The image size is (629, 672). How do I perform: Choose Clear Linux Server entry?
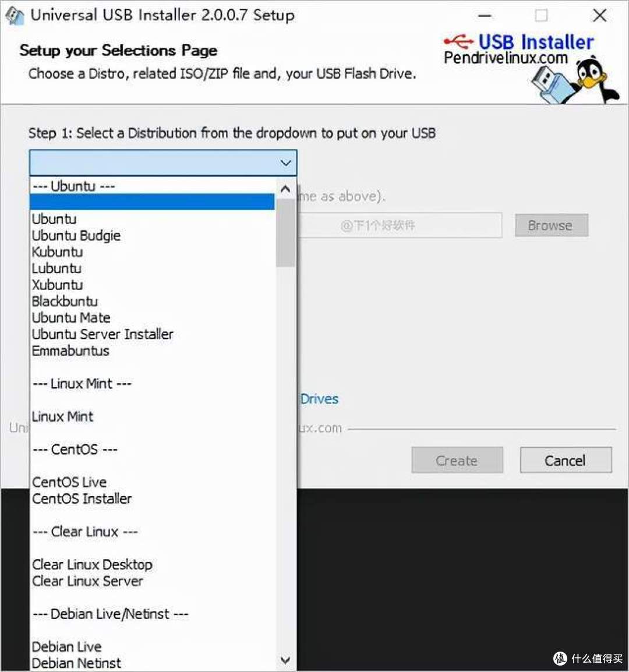pyautogui.click(x=152, y=581)
